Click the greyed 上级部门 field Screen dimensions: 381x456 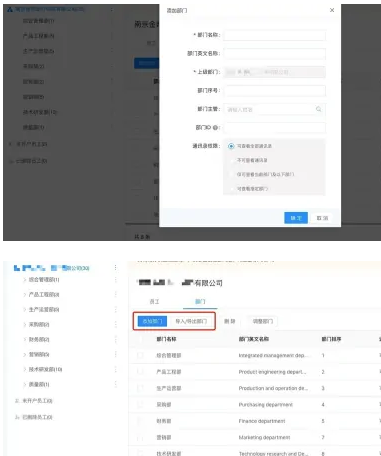274,72
